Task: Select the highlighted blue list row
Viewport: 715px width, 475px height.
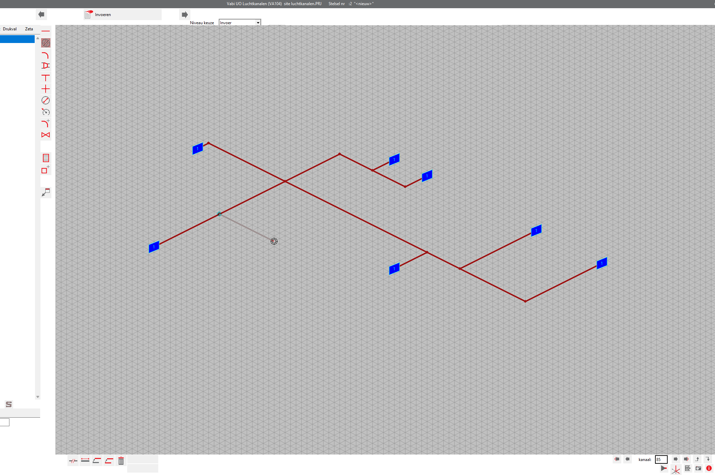Action: pyautogui.click(x=17, y=39)
